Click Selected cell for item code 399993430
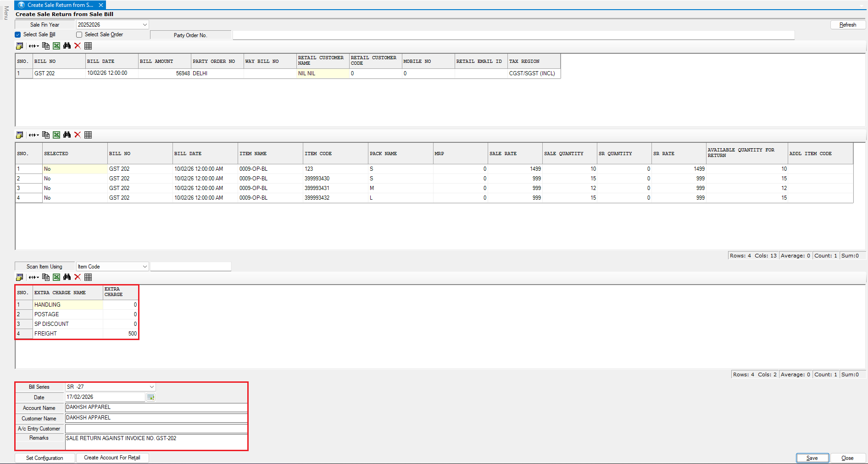This screenshot has width=868, height=464. point(74,179)
